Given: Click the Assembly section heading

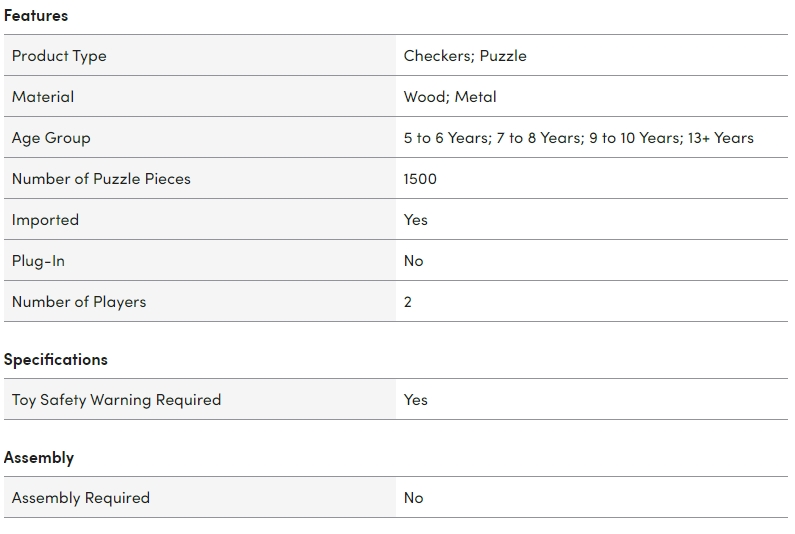Looking at the screenshot, I should [39, 458].
